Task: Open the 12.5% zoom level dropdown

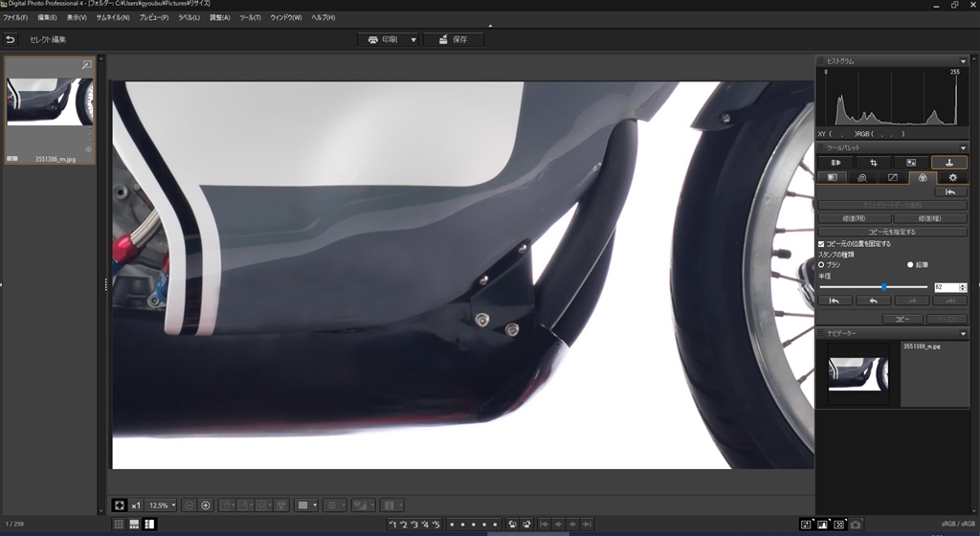Action: click(161, 504)
